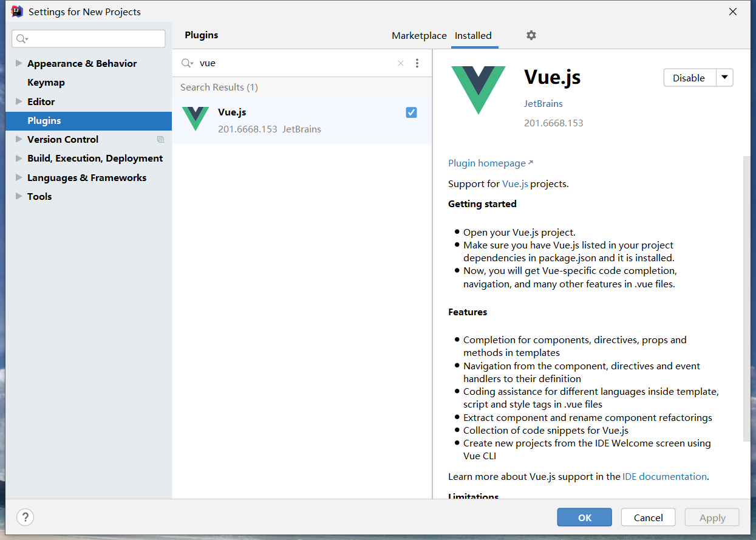Expand the Appearance & Behavior node
The width and height of the screenshot is (756, 540).
pyautogui.click(x=19, y=63)
